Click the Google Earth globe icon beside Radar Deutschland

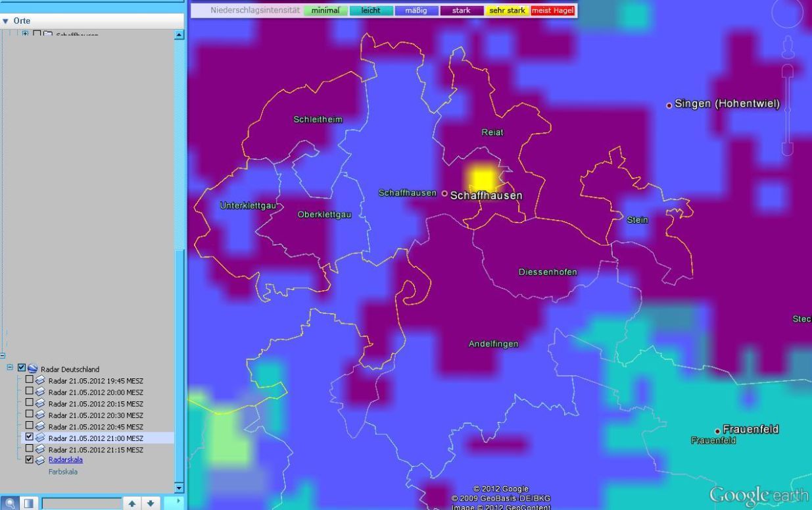(x=33, y=369)
